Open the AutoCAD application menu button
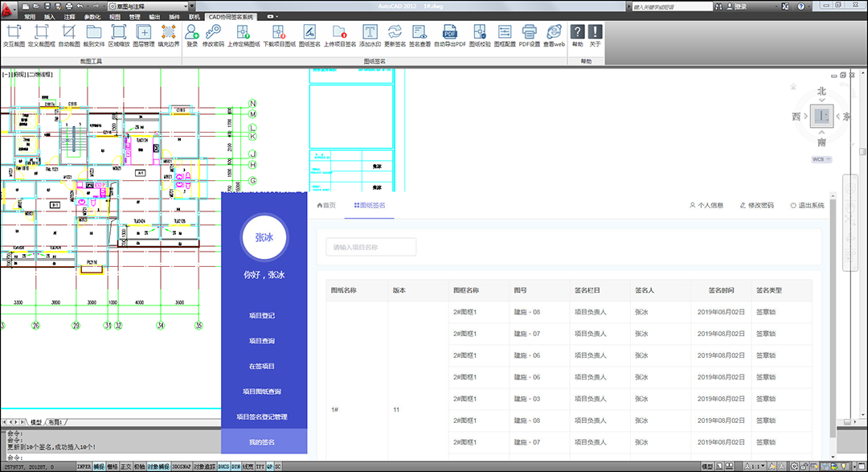The width and height of the screenshot is (868, 472). click(x=8, y=10)
